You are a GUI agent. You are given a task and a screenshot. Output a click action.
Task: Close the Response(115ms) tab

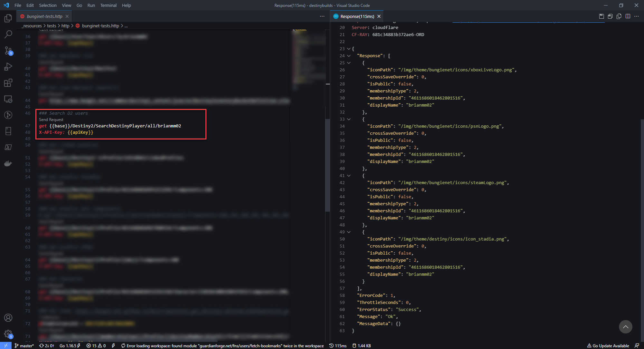379,16
